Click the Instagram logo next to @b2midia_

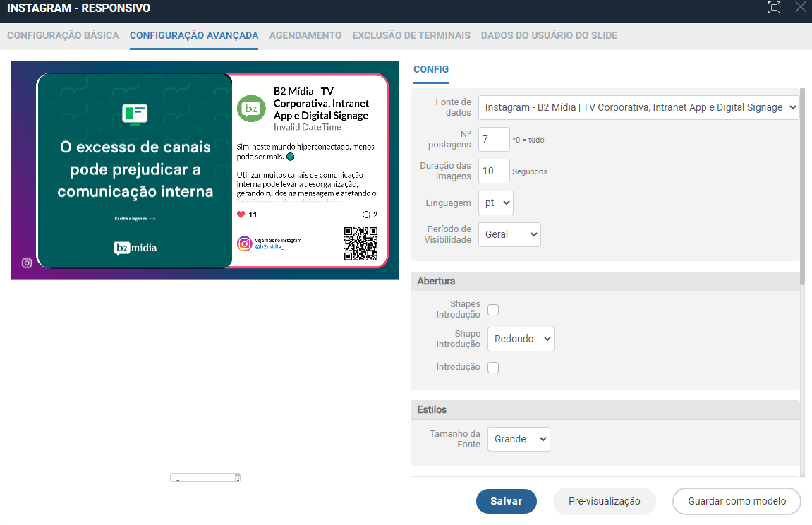(x=244, y=243)
